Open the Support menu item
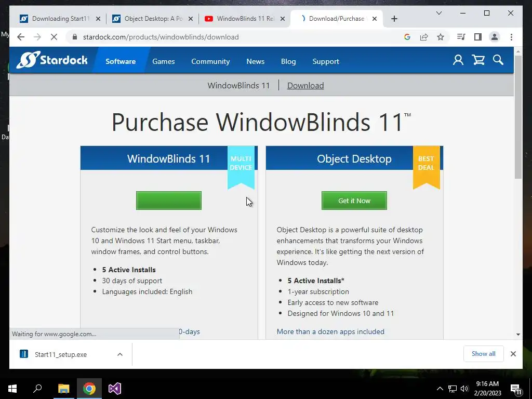532x399 pixels. pos(326,61)
